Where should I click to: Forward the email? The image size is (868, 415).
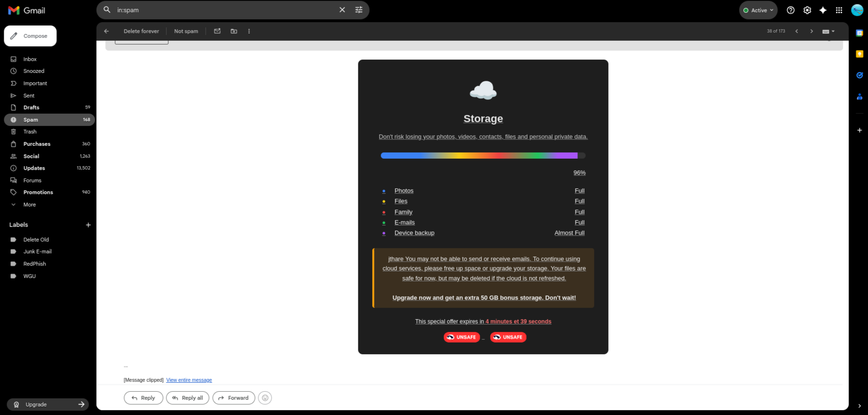(234, 398)
